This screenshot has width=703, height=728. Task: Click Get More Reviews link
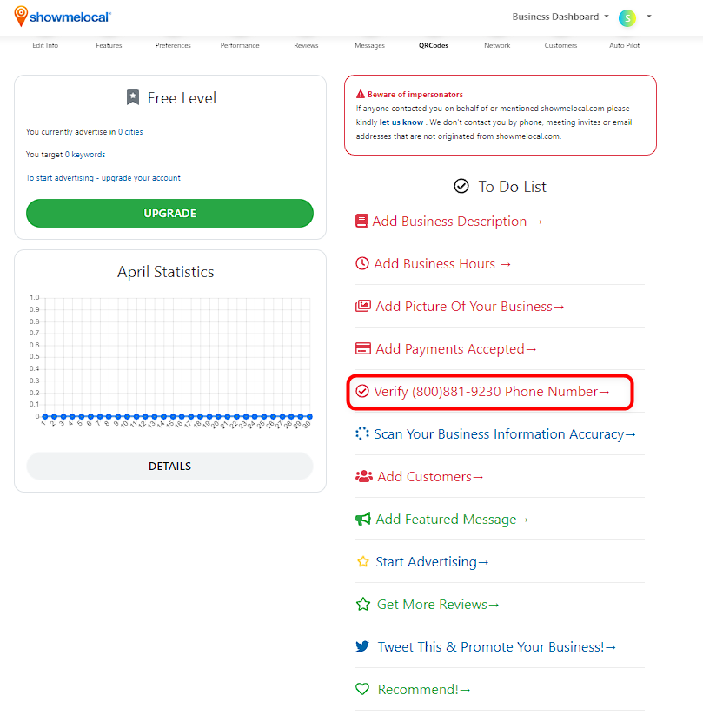point(438,604)
